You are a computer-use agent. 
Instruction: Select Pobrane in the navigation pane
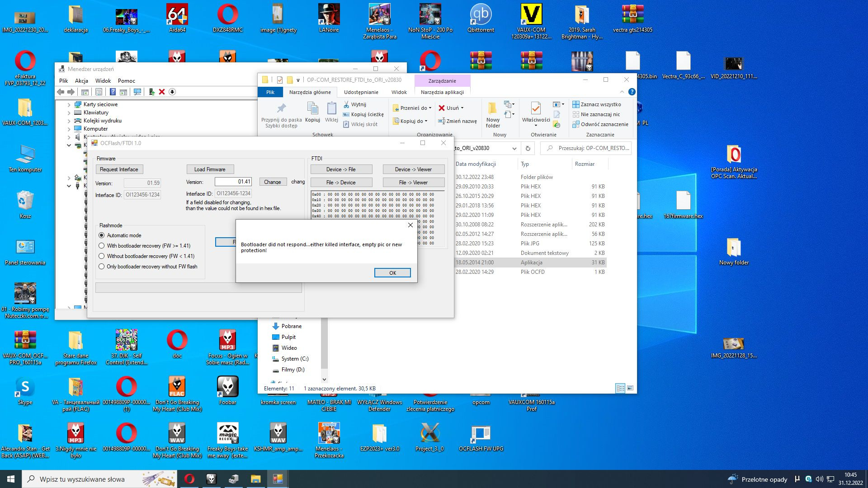tap(287, 326)
